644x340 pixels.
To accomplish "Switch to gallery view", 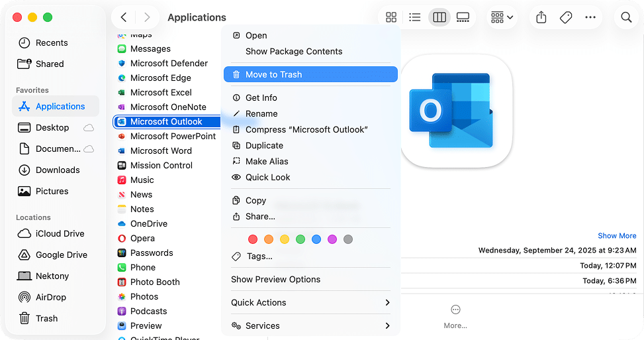I will click(x=463, y=17).
